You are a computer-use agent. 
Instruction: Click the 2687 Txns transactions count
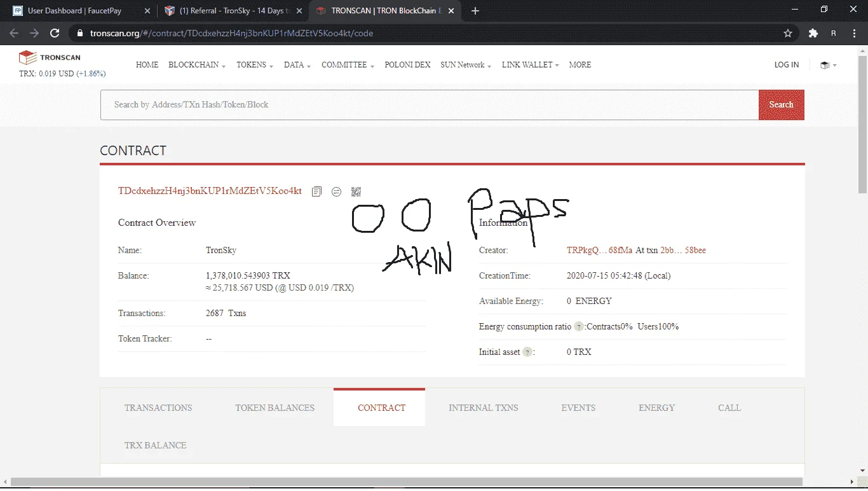pyautogui.click(x=226, y=314)
